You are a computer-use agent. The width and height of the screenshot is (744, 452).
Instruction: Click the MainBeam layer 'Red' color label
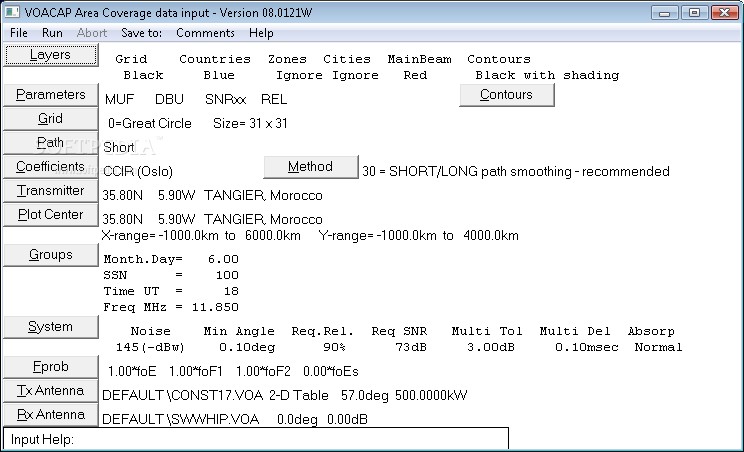(415, 75)
